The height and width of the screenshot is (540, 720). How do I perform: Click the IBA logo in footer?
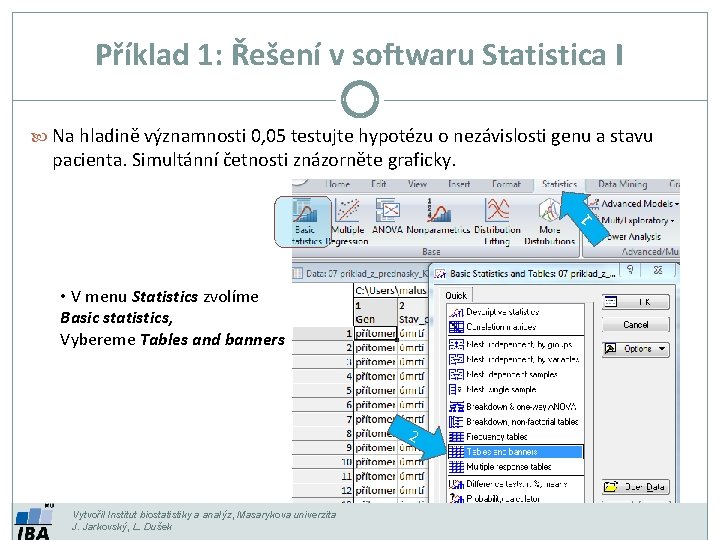[x=34, y=523]
